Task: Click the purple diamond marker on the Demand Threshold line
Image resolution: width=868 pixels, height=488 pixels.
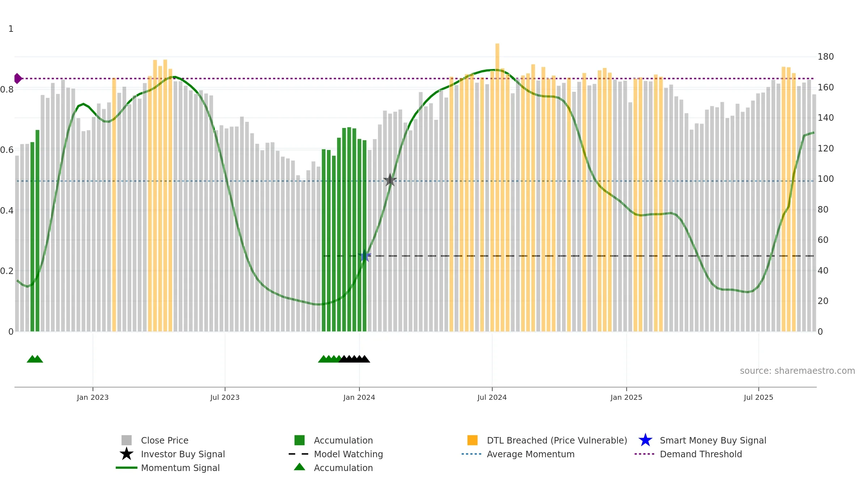Action: point(18,78)
